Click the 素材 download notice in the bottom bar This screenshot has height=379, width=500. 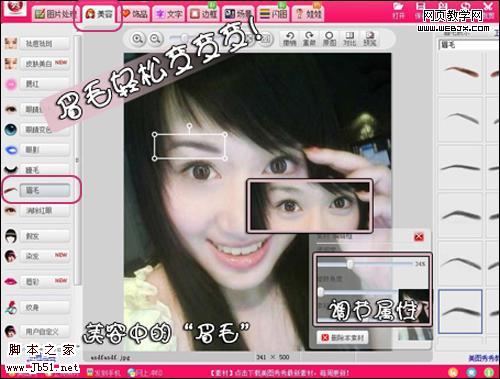(x=280, y=373)
